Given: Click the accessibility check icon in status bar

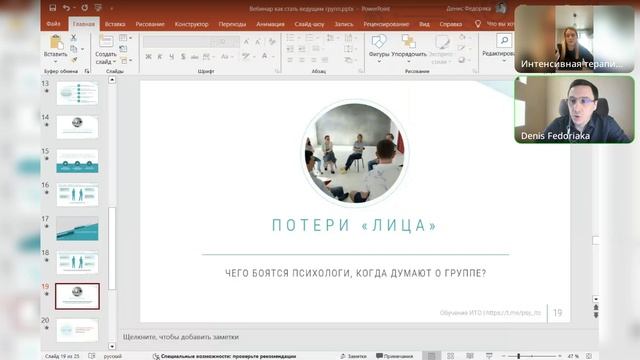Looking at the screenshot, I should pos(156,356).
